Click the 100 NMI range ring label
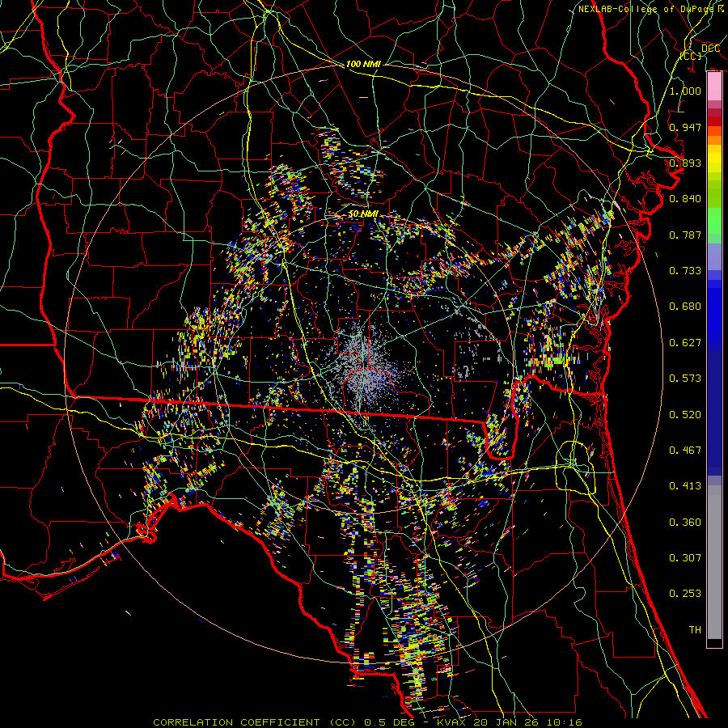This screenshot has height=728, width=728. tap(362, 63)
